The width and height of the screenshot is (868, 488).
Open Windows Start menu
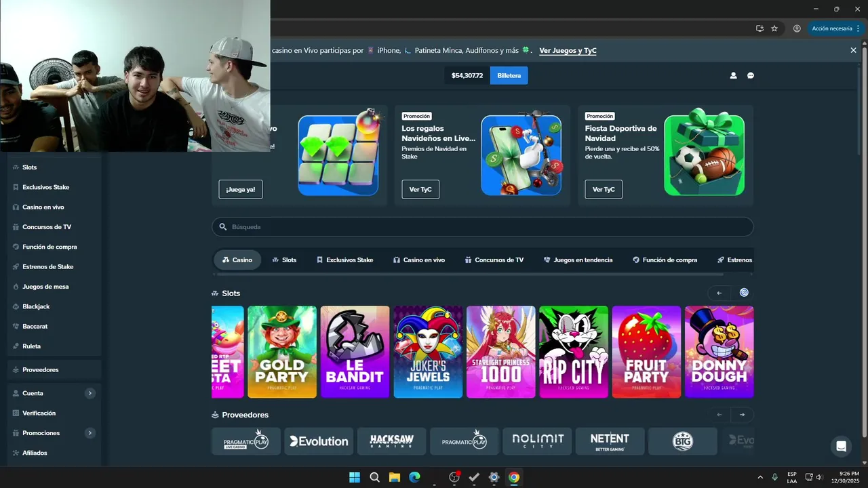355,477
